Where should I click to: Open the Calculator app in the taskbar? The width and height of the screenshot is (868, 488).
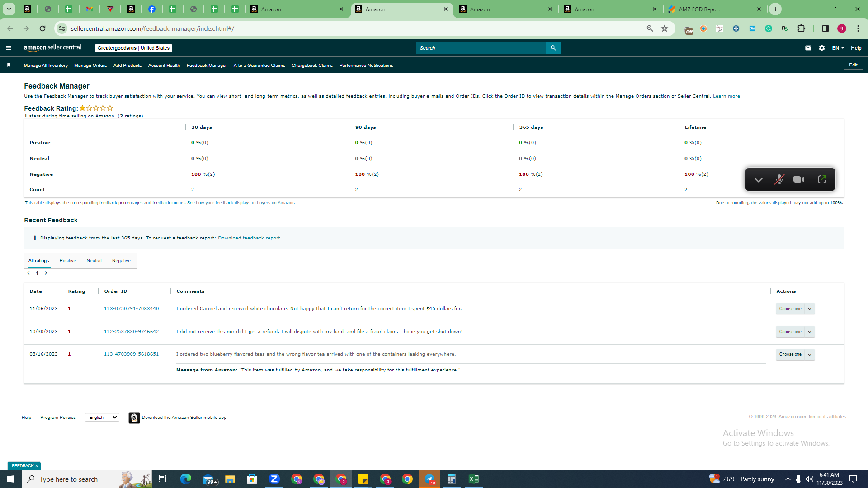click(451, 479)
